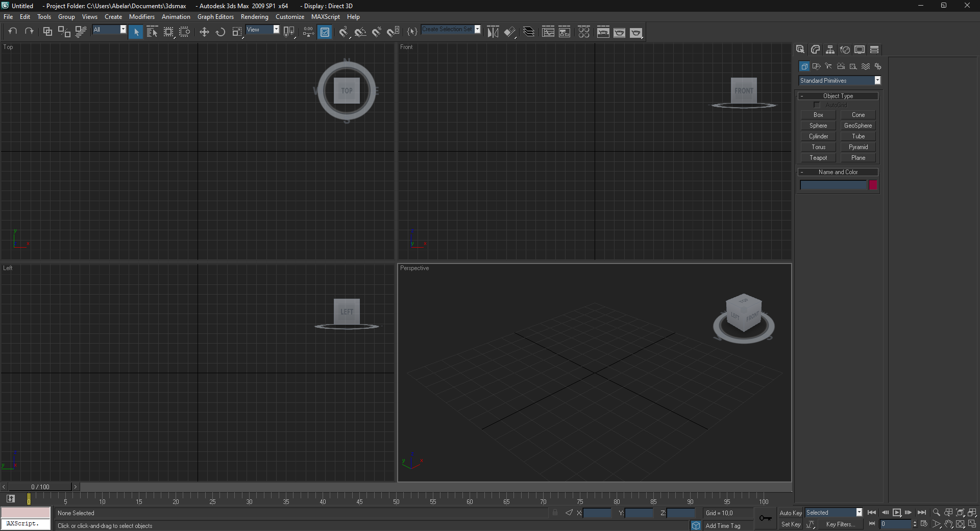Open the MAXScript menu
Viewport: 980px width, 531px height.
pos(325,16)
